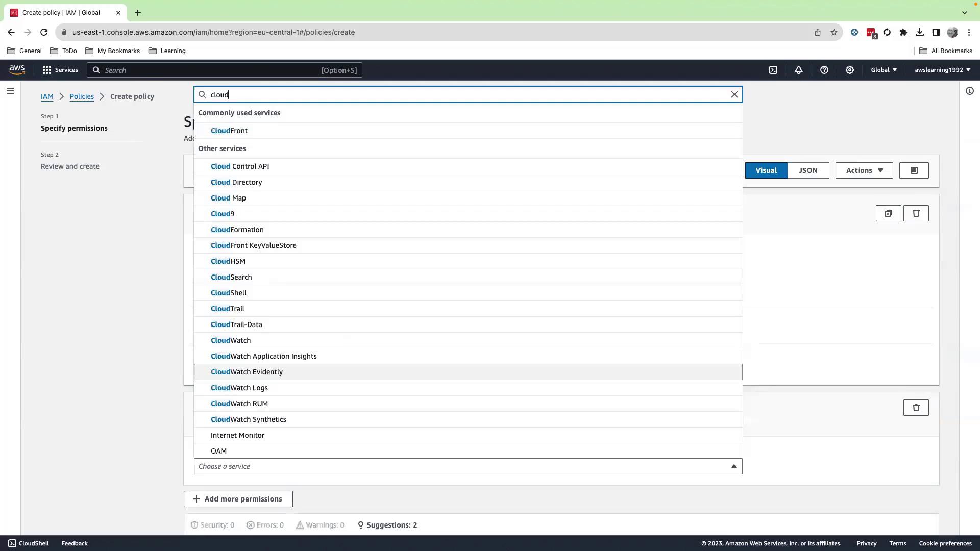This screenshot has width=980, height=551.
Task: Open the notifications bell icon
Action: point(799,70)
